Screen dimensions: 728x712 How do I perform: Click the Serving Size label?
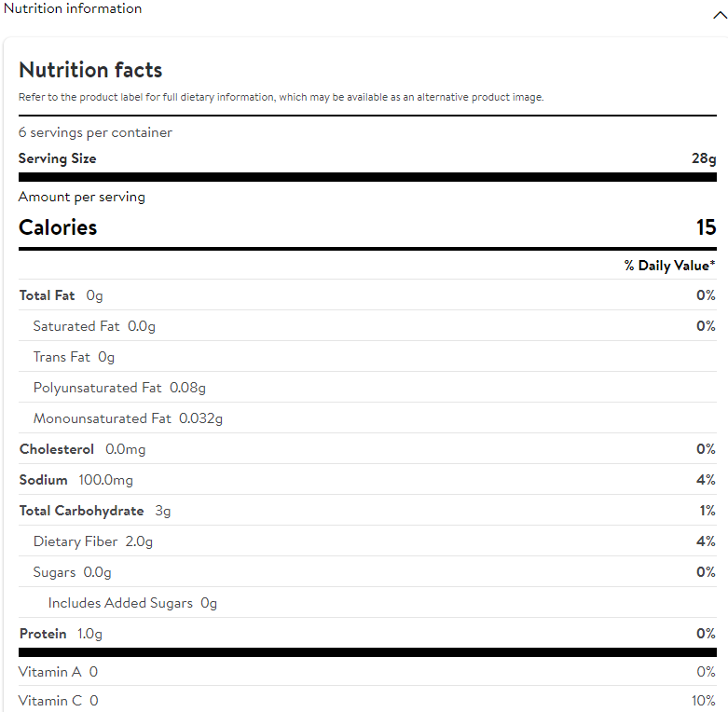click(57, 158)
